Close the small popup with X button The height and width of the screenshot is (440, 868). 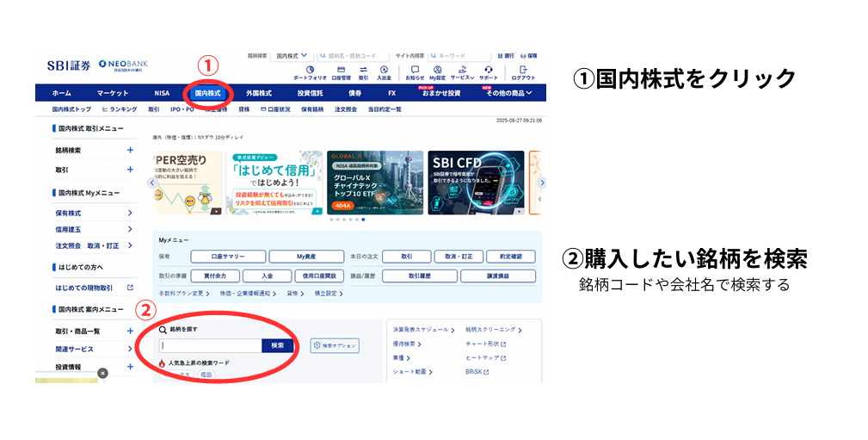[x=102, y=373]
